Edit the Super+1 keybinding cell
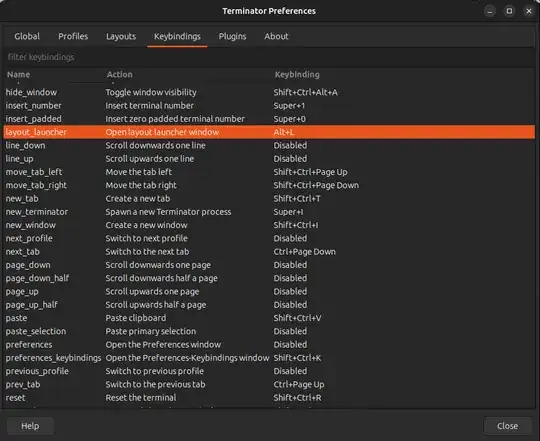This screenshot has height=441, width=540. click(289, 106)
